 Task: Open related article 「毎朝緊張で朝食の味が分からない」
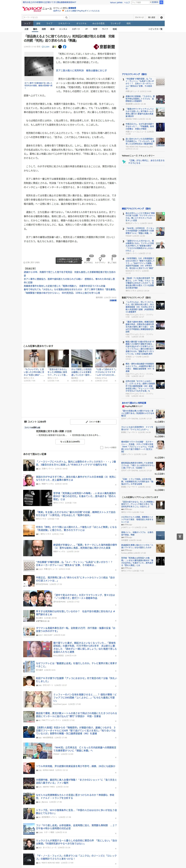tap(62, 293)
